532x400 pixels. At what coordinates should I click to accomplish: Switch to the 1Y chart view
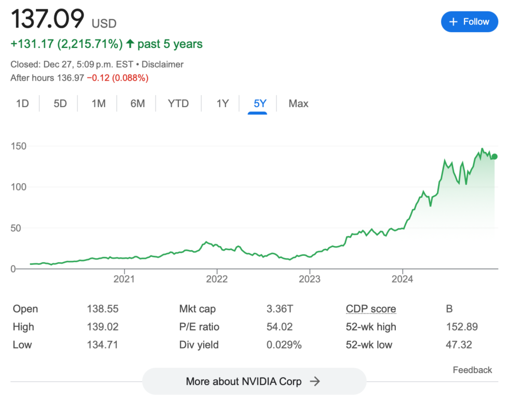pos(222,104)
